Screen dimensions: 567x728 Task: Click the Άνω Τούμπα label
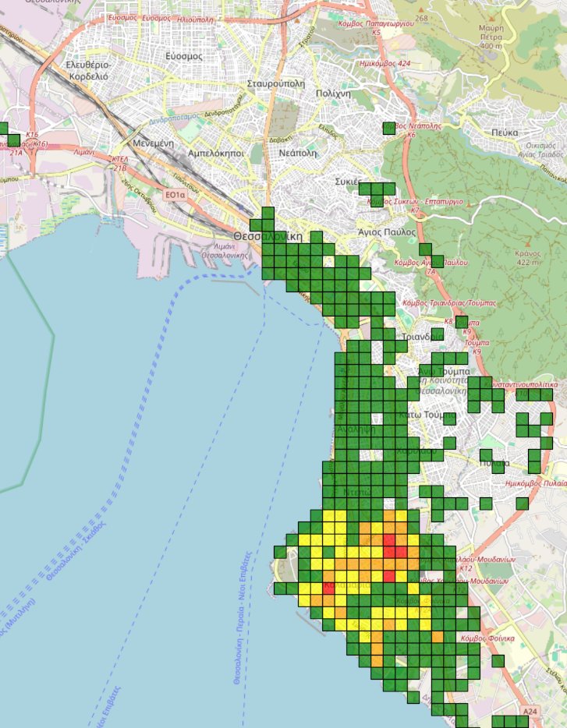pos(444,371)
